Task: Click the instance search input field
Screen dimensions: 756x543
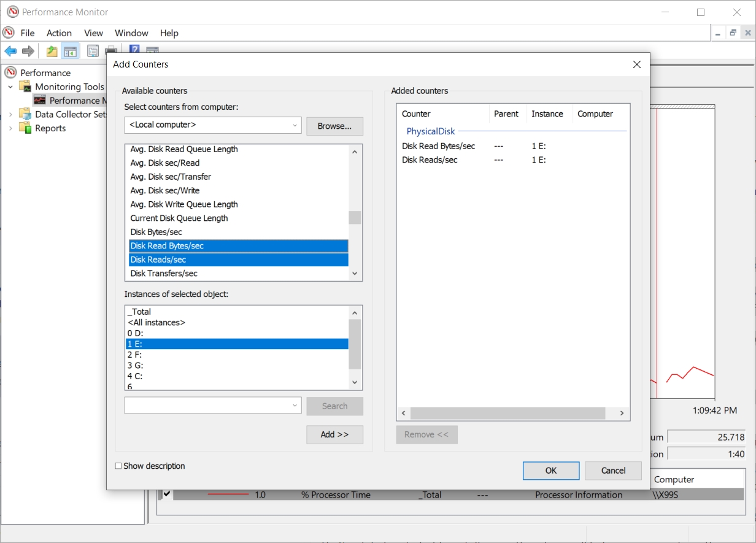Action: (x=207, y=406)
